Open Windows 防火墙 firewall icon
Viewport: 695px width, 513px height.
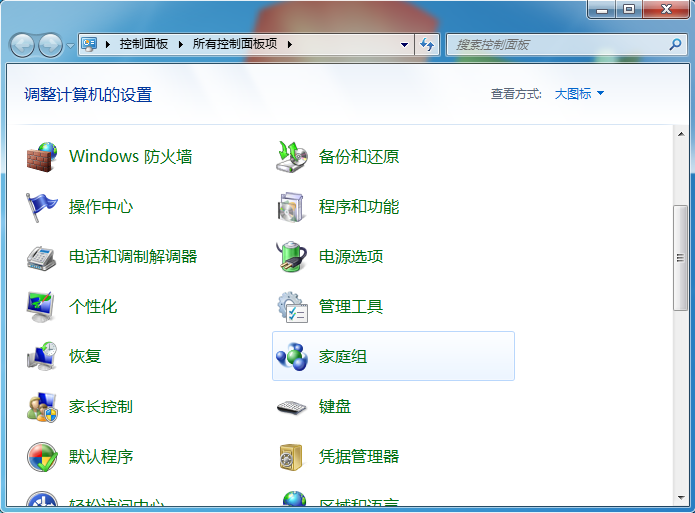pos(42,157)
